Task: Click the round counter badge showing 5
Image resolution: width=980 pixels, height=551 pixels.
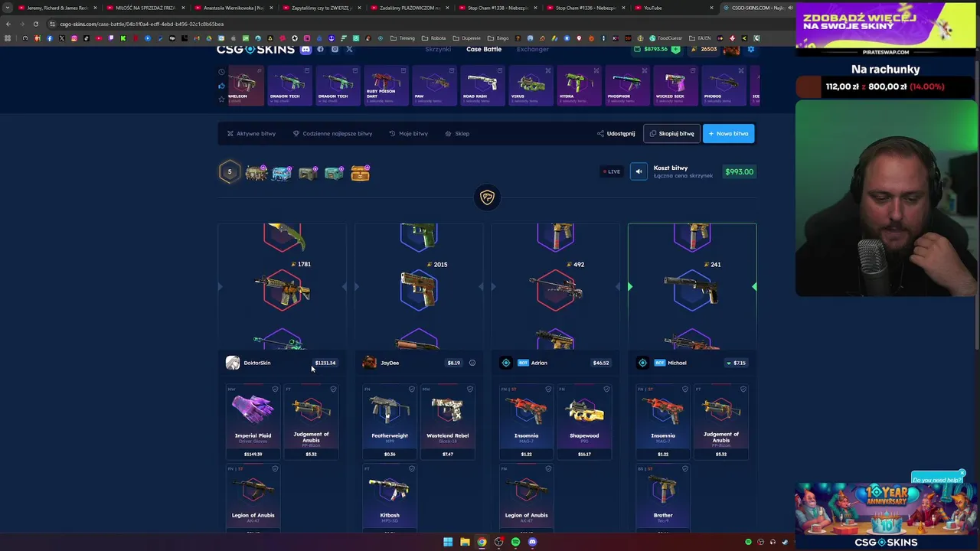Action: [229, 171]
